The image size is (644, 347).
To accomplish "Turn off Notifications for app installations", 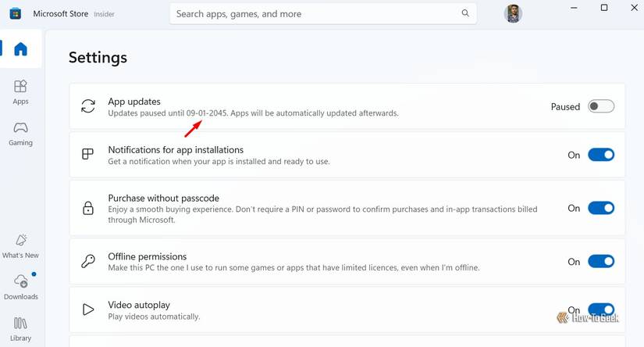I will click(x=601, y=155).
